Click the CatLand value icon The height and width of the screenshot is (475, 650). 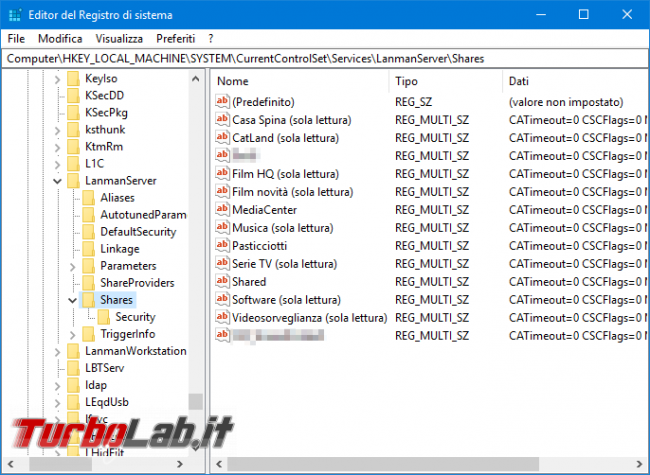(x=222, y=138)
